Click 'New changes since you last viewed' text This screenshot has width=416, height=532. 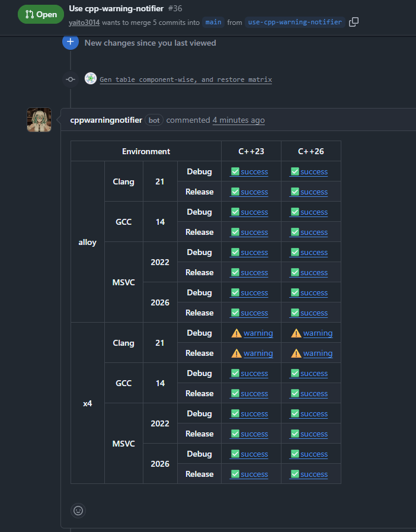click(x=150, y=43)
